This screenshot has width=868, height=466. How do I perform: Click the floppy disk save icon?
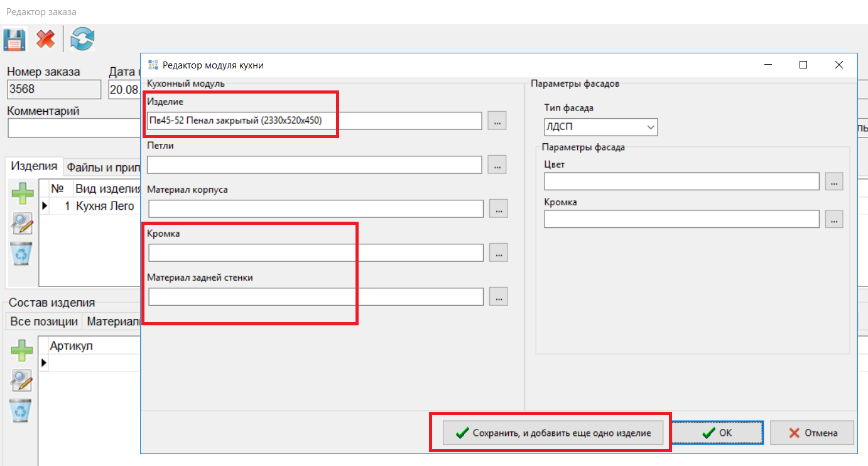[14, 40]
